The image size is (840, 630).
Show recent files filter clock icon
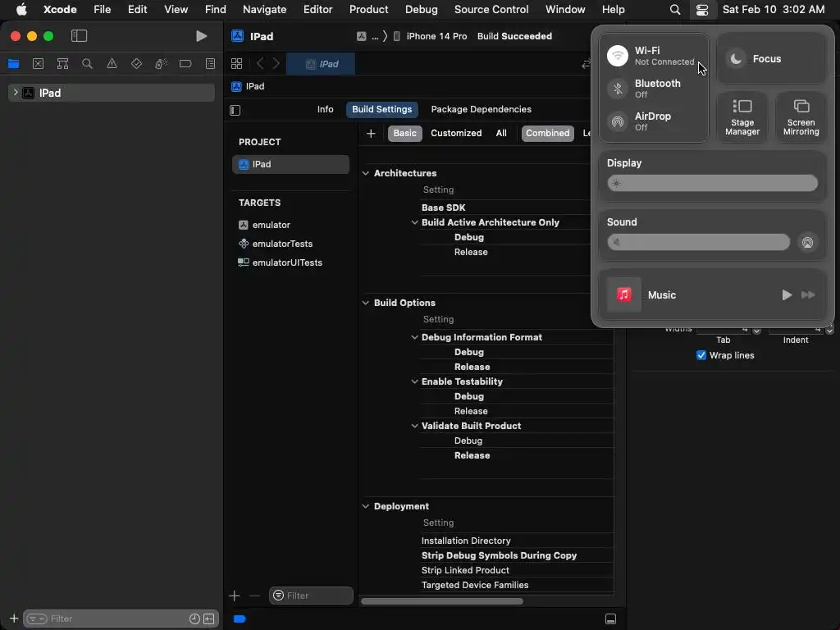194,619
